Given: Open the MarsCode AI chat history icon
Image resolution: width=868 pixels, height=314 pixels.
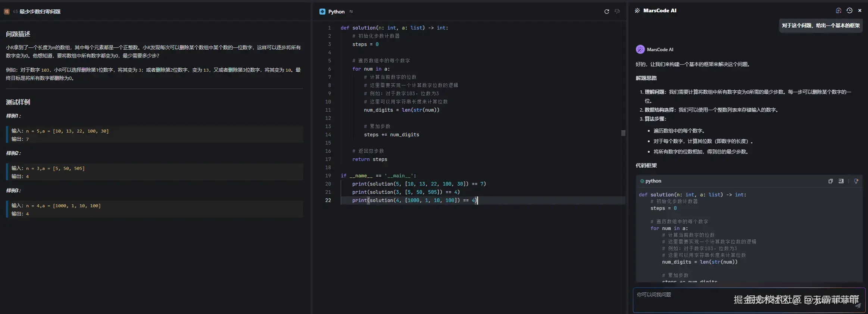Looking at the screenshot, I should (849, 10).
